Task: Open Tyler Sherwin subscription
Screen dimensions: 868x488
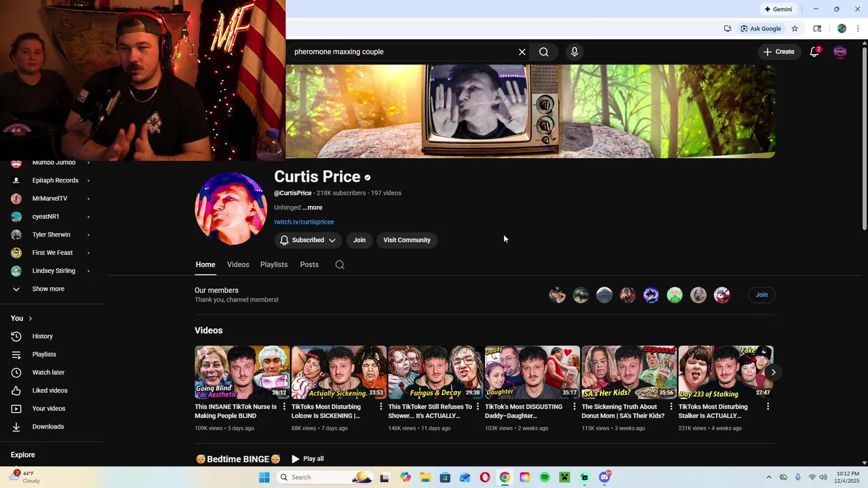Action: point(52,235)
